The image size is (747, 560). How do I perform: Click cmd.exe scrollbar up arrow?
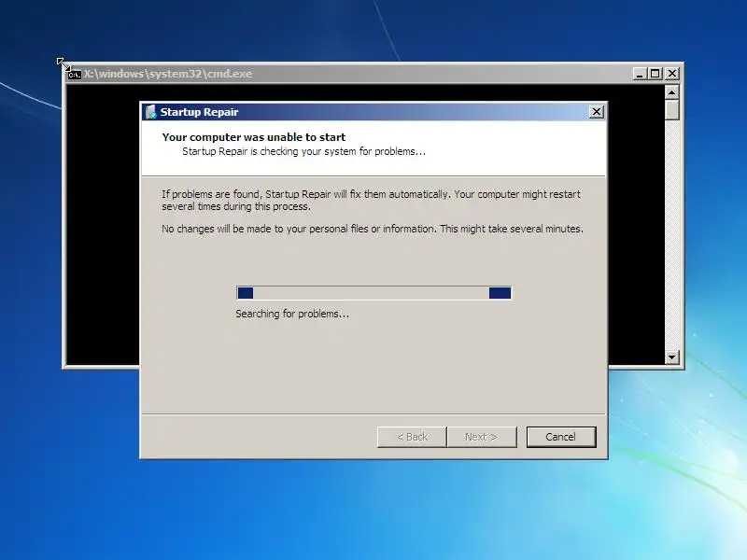671,91
